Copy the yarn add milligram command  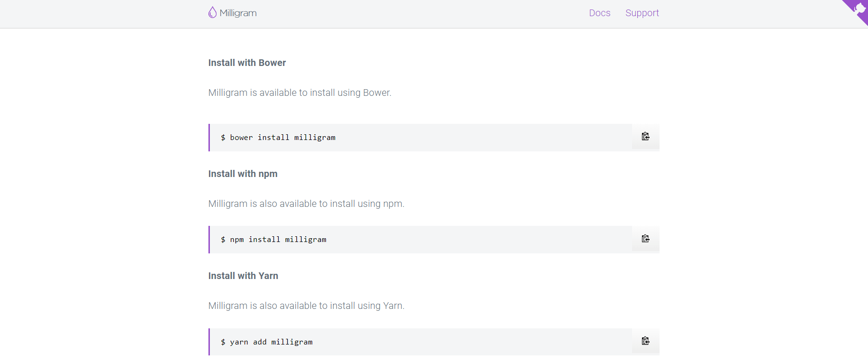click(645, 341)
